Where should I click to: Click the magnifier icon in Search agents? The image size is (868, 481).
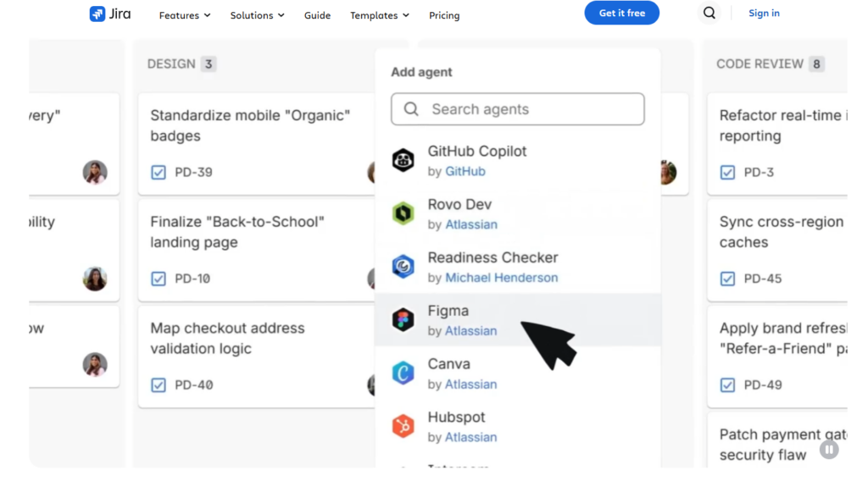[x=411, y=109]
